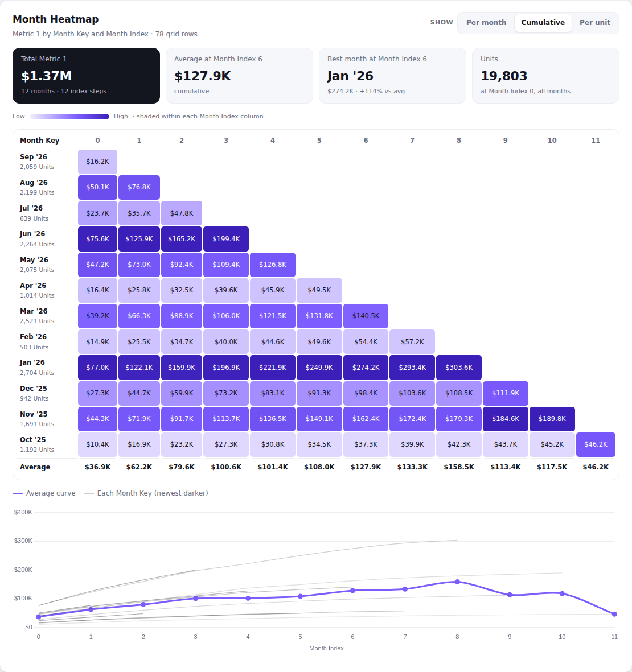
Task: Click Mar '26 cell showing $140.5K
Action: [366, 316]
